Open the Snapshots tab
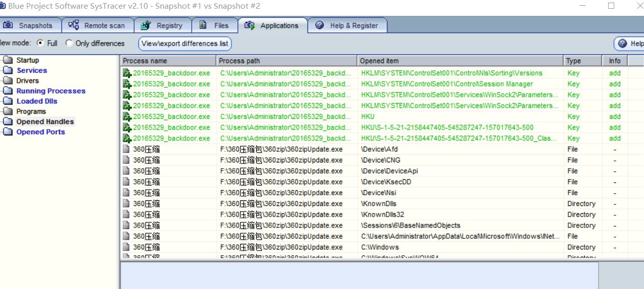The height and width of the screenshot is (289, 644). click(30, 26)
